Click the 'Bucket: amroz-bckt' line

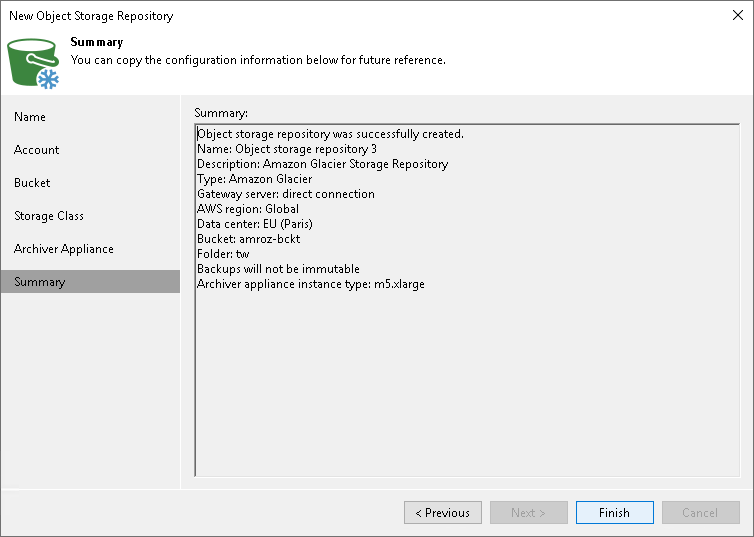249,239
